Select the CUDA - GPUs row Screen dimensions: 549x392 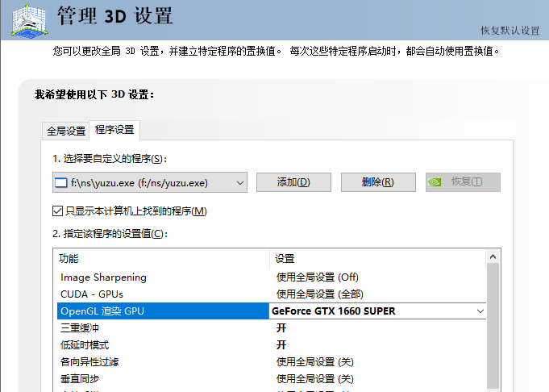pos(272,294)
